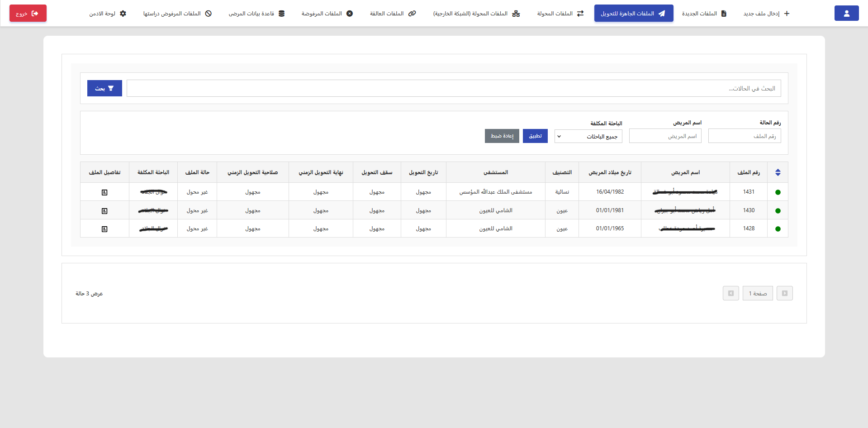This screenshot has width=868, height=428.
Task: Click inside the اسم المريض input field
Action: (x=665, y=136)
